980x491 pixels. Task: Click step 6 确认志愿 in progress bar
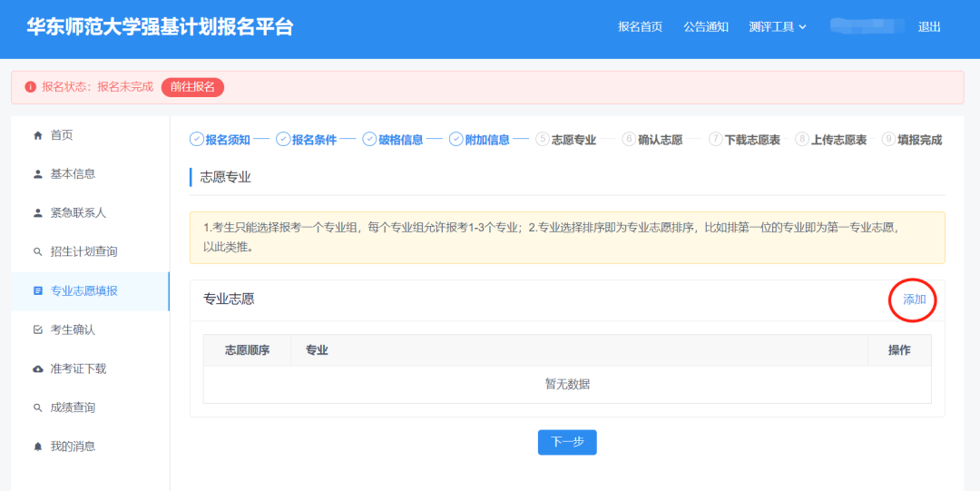[x=652, y=140]
